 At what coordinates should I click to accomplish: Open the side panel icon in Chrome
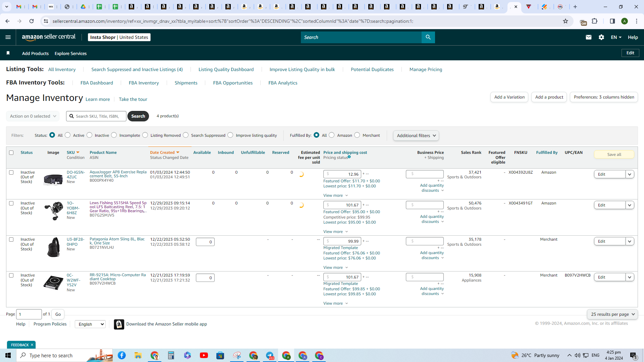[612, 21]
